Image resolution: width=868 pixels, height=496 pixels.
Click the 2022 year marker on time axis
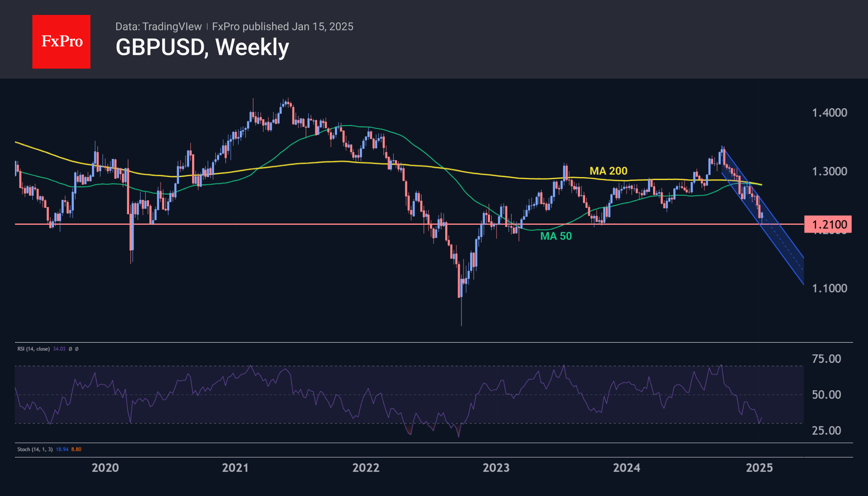366,468
